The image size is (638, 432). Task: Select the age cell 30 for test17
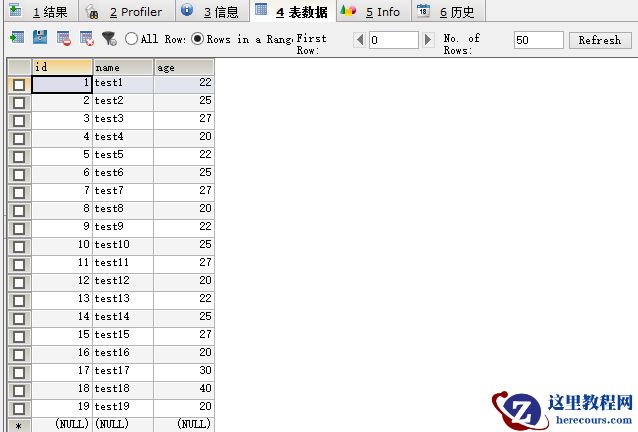pos(184,371)
